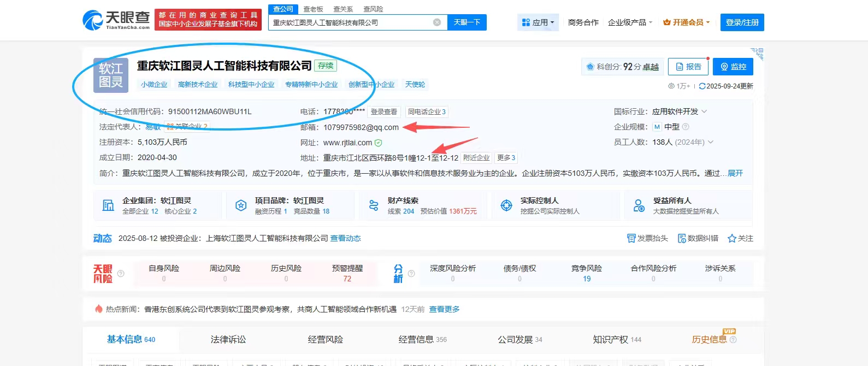Expand the 开通会员 dropdown

[686, 22]
